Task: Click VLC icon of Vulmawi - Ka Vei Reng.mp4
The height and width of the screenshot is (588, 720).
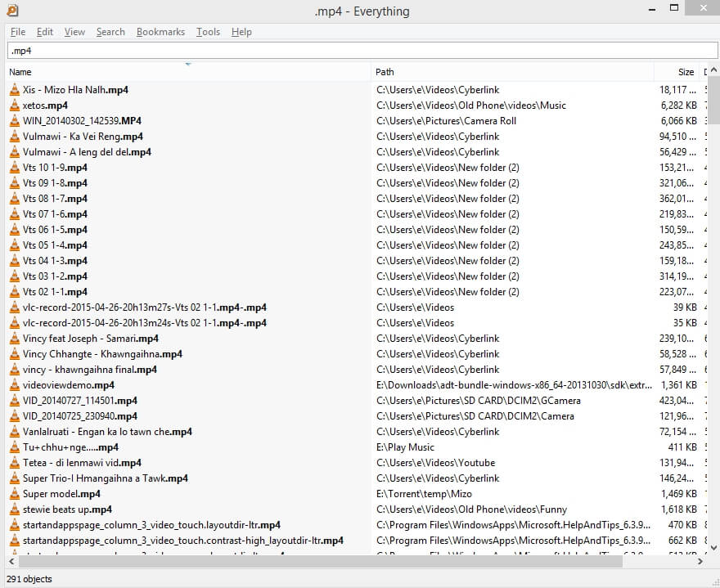Action: click(15, 137)
